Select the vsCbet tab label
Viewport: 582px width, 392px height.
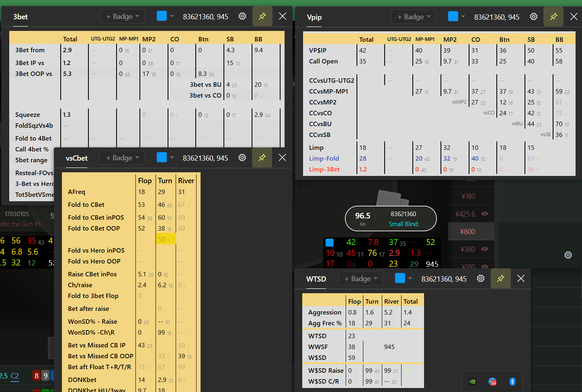[x=77, y=158]
